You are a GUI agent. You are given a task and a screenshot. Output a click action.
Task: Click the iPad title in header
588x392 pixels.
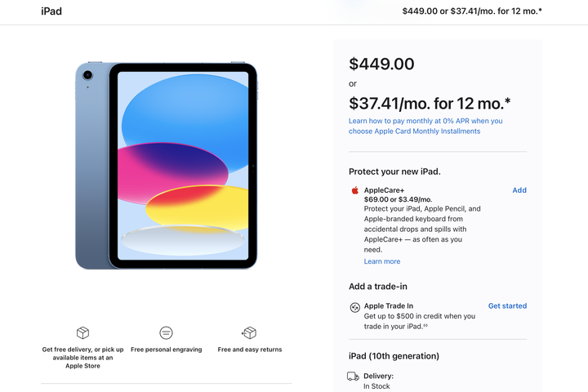[51, 11]
